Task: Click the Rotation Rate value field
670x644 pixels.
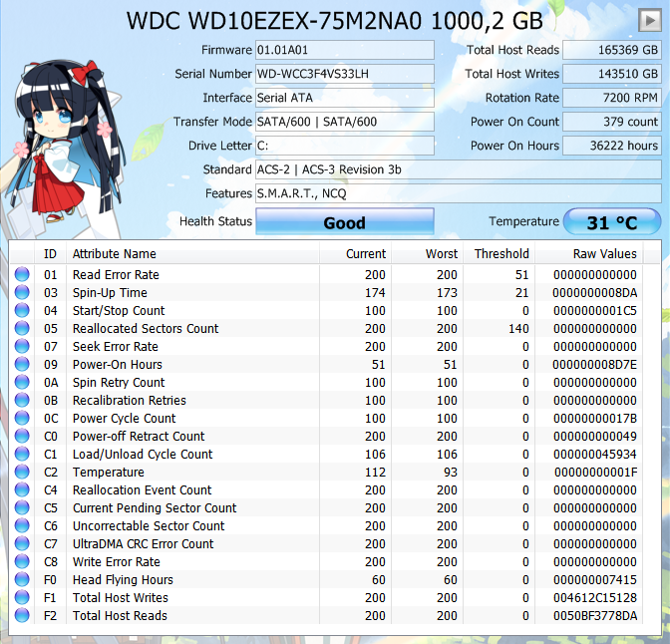Action: tap(611, 98)
